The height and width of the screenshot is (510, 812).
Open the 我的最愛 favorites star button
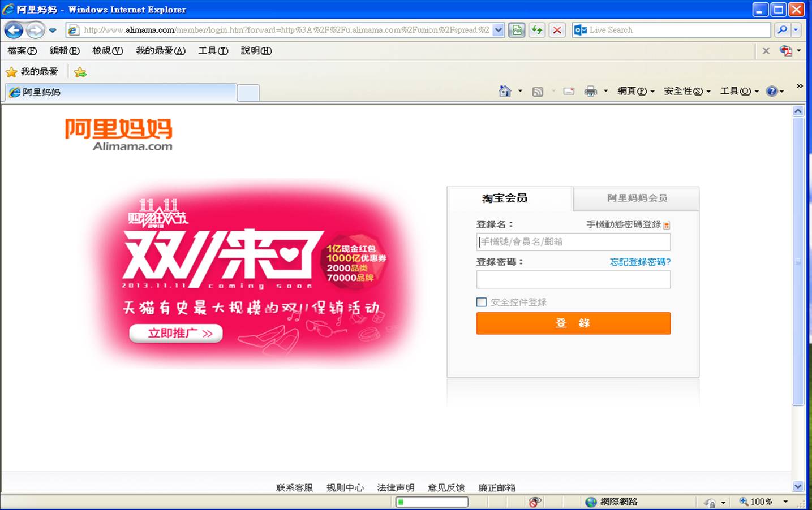click(x=32, y=72)
